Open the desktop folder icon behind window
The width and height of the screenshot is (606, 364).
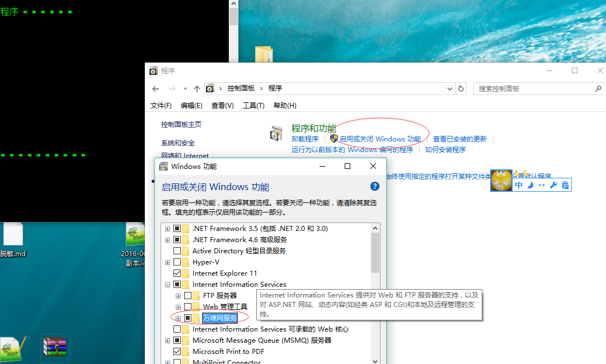pyautogui.click(x=264, y=54)
